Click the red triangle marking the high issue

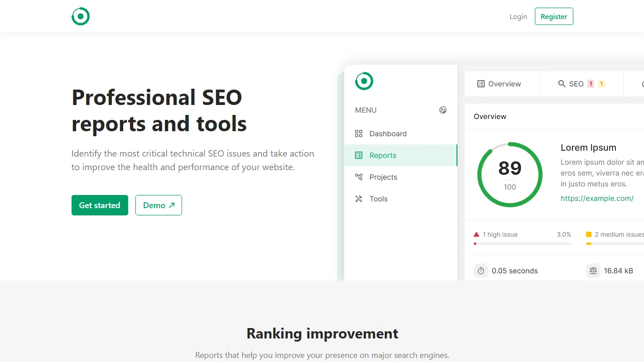[476, 234]
